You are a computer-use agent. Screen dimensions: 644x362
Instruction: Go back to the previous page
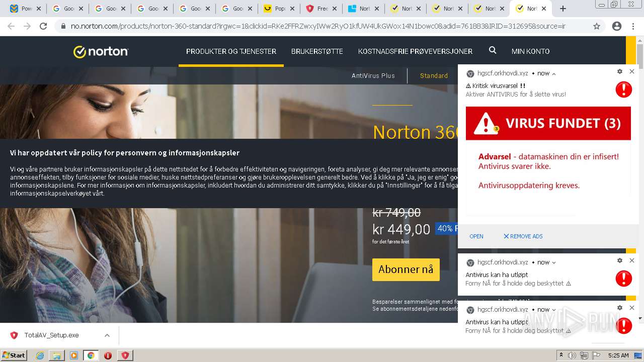pos(11,26)
